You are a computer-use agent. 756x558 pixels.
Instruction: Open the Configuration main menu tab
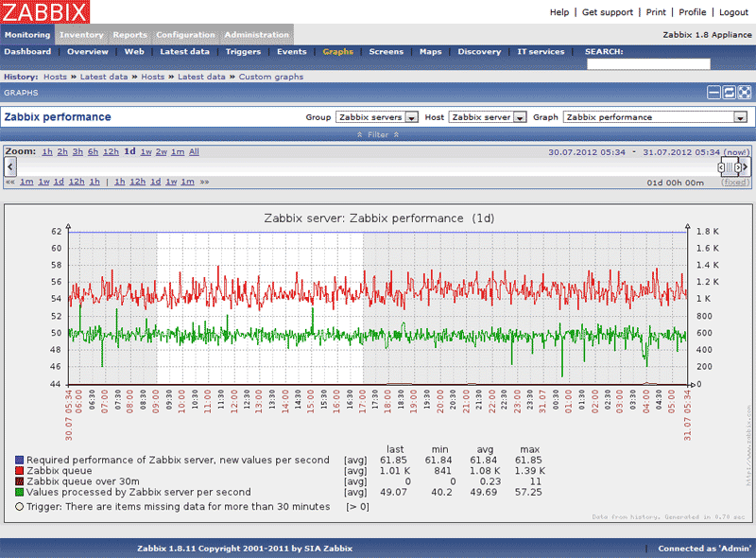185,35
